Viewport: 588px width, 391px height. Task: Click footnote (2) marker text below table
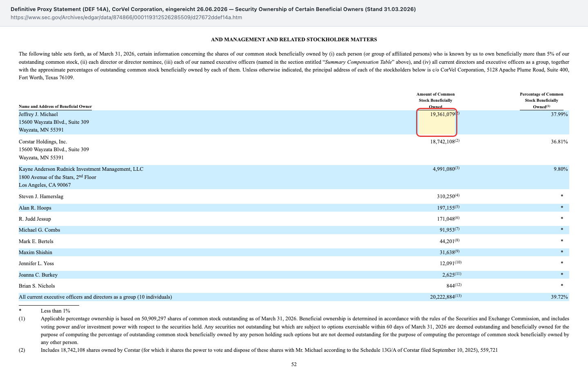tap(22, 350)
